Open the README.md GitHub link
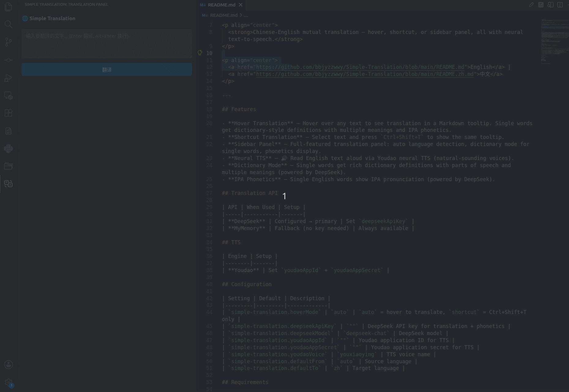 coord(360,67)
